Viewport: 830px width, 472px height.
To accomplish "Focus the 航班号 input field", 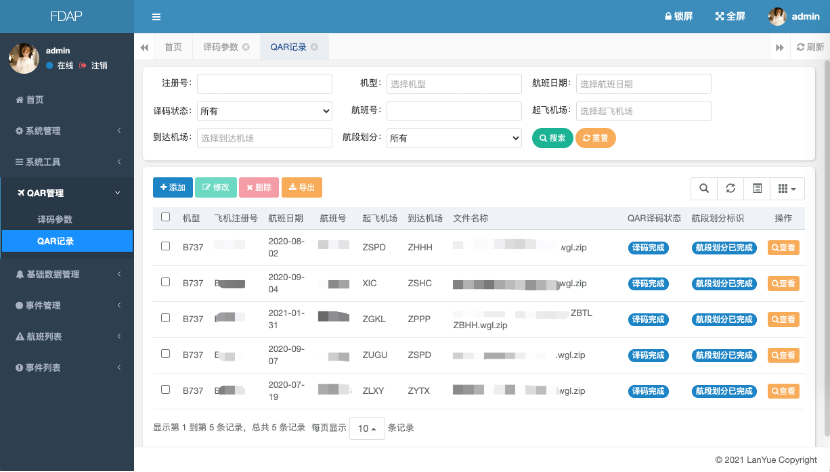I will (x=454, y=111).
